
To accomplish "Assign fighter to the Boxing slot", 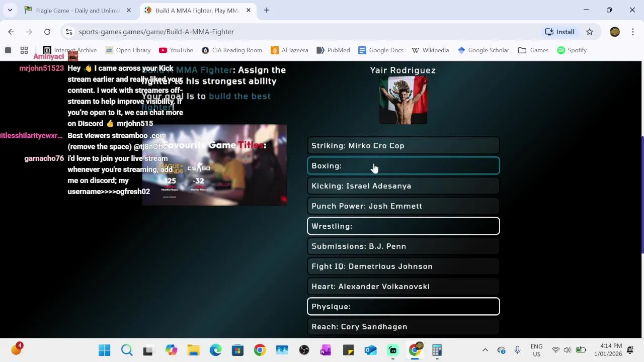I will click(403, 166).
